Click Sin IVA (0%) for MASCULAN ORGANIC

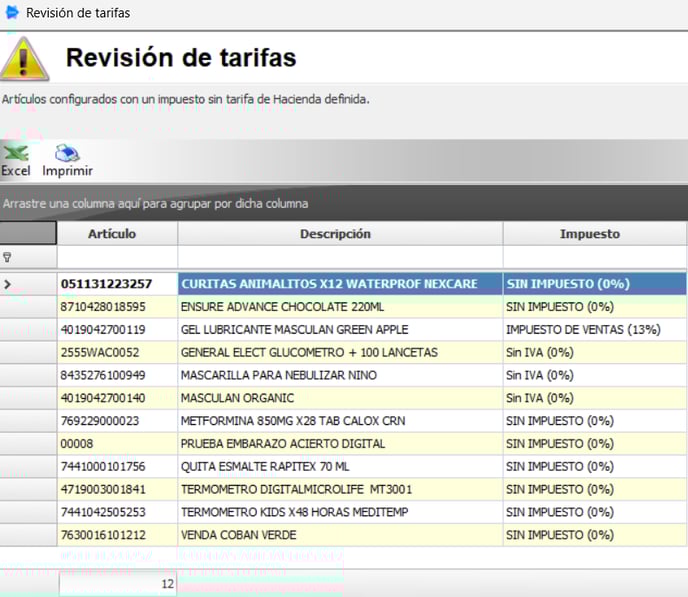[595, 398]
